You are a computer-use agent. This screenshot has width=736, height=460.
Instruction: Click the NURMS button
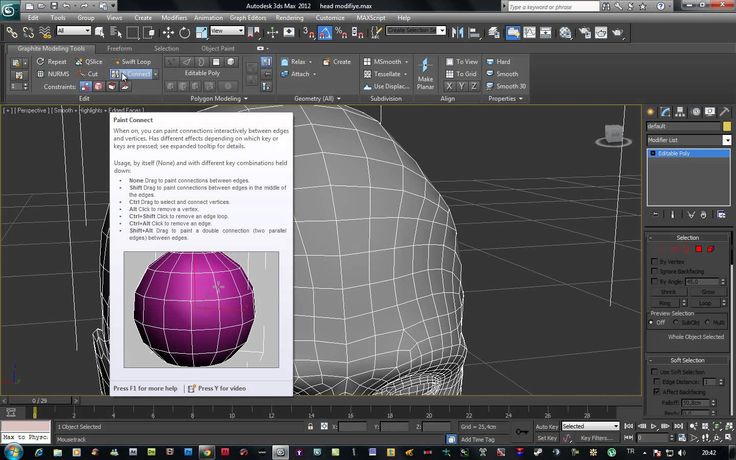click(x=53, y=74)
